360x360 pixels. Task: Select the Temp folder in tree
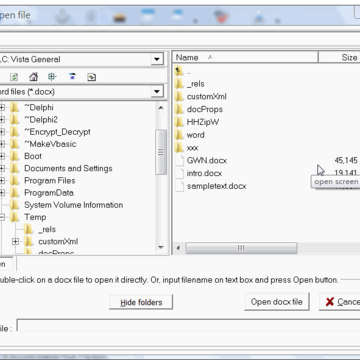click(35, 217)
